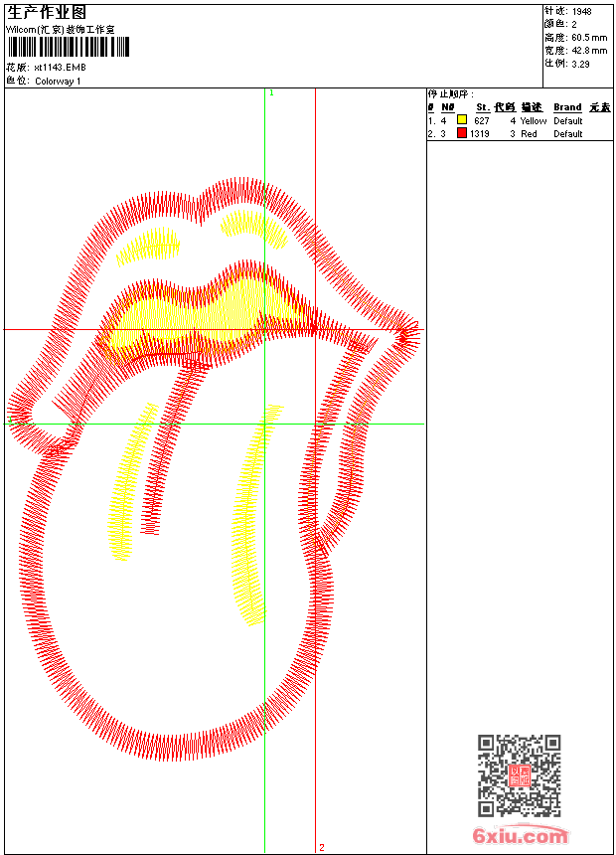The width and height of the screenshot is (616, 855).
Task: Select the Red description cell
Action: click(529, 133)
